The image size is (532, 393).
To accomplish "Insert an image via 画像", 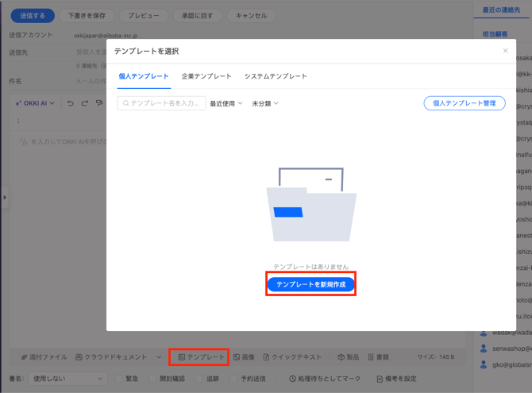I will coord(244,357).
